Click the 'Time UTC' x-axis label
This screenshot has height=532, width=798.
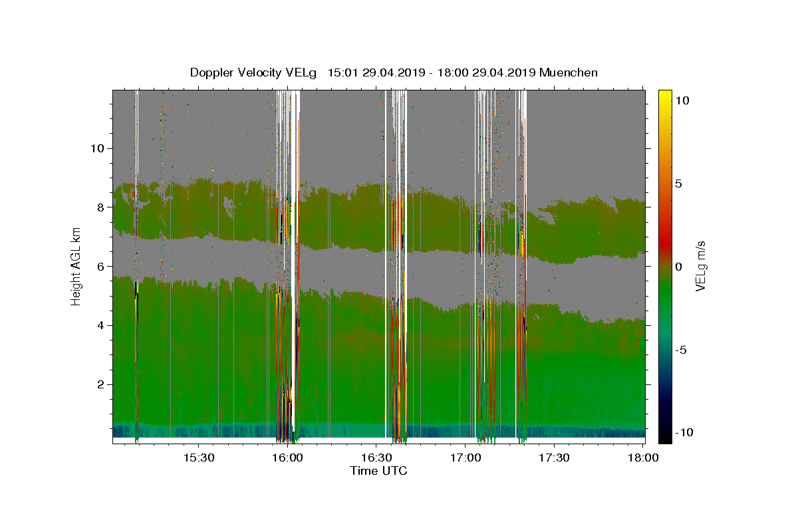coord(378,471)
